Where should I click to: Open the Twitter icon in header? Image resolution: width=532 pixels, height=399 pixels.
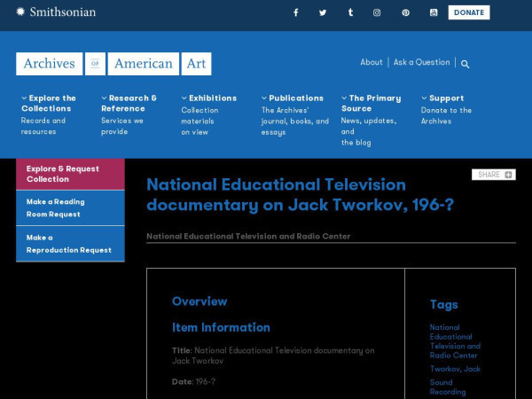coord(323,12)
